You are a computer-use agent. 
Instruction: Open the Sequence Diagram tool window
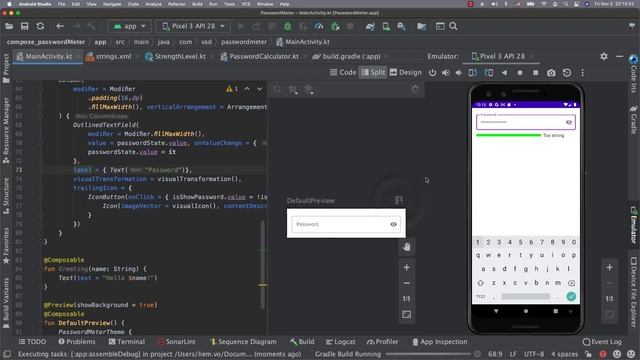coord(243,342)
